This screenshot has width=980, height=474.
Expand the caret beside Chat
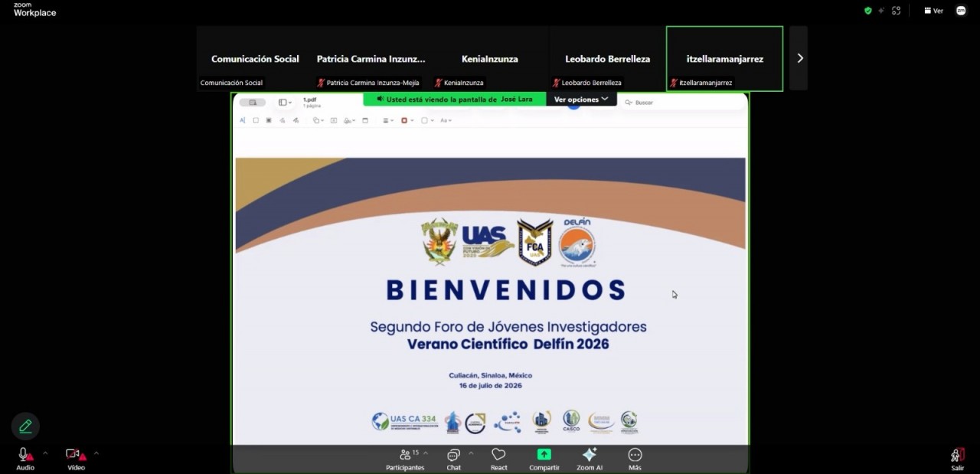pyautogui.click(x=471, y=453)
